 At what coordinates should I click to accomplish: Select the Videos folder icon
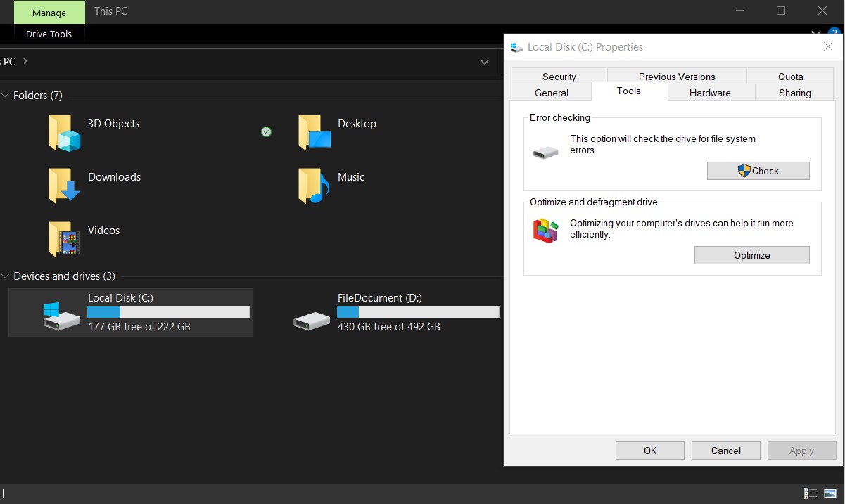click(x=64, y=240)
